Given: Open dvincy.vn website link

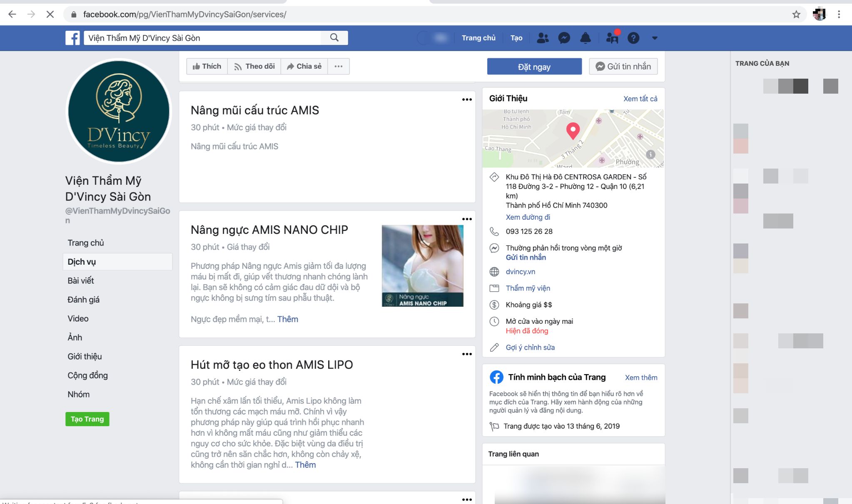Looking at the screenshot, I should coord(520,272).
